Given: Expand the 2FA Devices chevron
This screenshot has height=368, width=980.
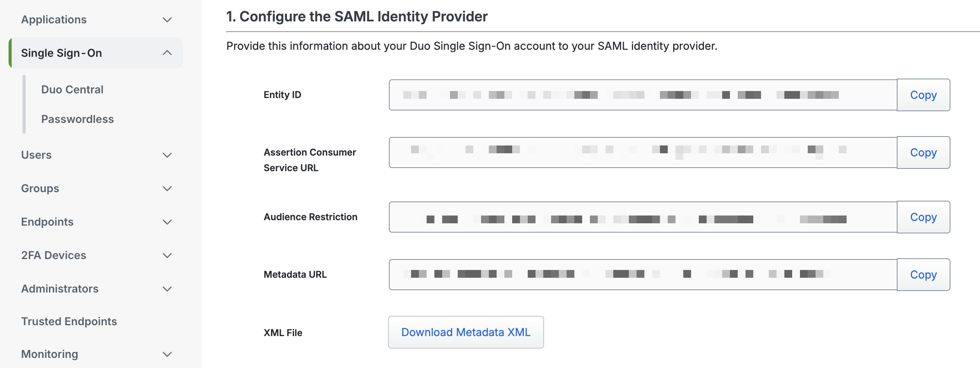Looking at the screenshot, I should point(167,256).
